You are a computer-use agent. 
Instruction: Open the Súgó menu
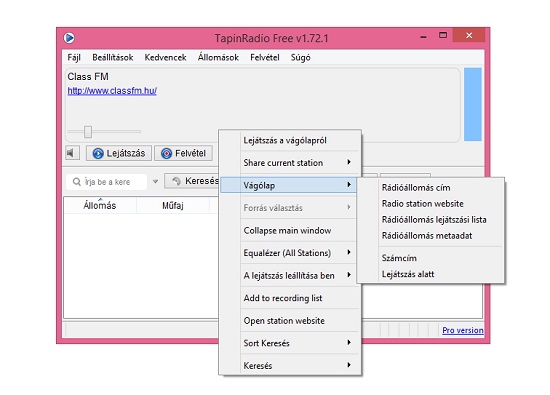click(x=301, y=58)
